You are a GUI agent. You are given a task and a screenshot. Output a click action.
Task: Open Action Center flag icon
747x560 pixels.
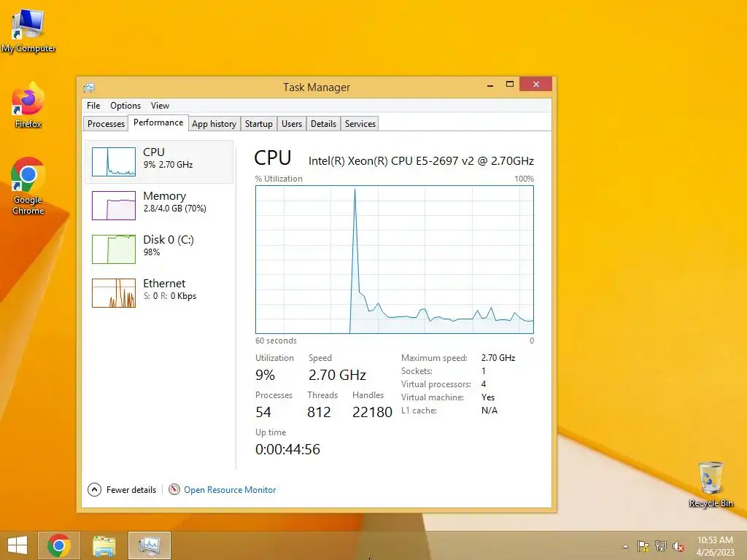click(643, 546)
